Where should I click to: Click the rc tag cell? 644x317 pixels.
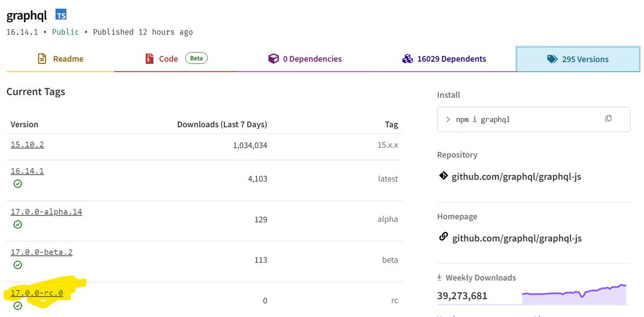394,301
